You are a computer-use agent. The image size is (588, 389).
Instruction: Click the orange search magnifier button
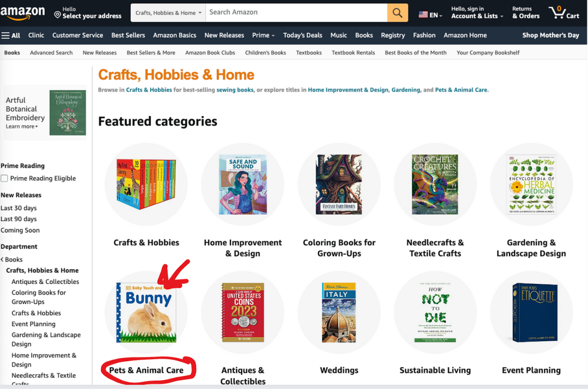[397, 13]
